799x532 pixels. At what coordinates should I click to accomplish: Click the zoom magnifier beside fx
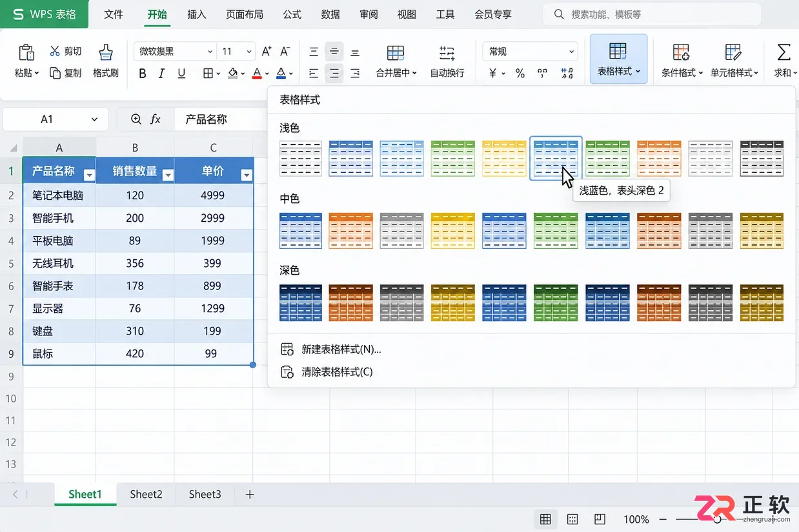(x=136, y=119)
